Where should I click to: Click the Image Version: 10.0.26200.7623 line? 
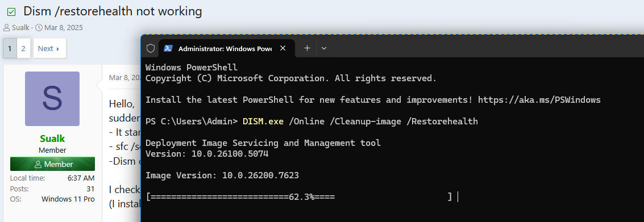coord(222,175)
